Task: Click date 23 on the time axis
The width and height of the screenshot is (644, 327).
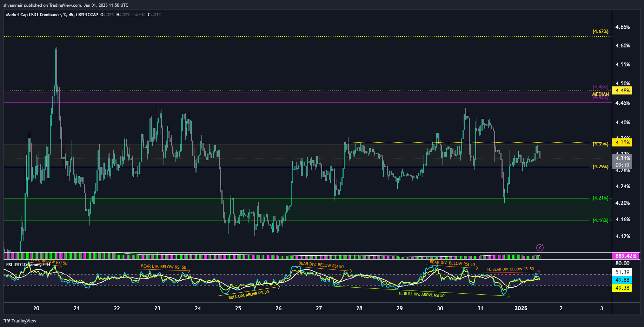Action: (x=157, y=308)
